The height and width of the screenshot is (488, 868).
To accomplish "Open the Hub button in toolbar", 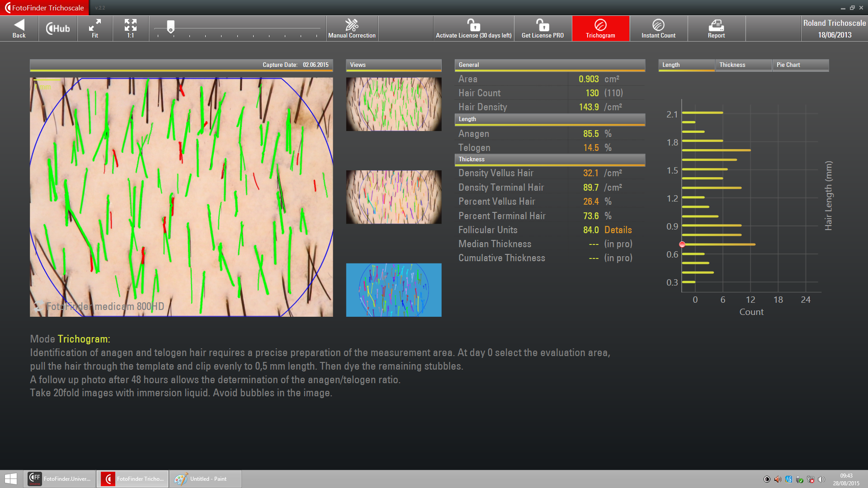I will click(58, 28).
